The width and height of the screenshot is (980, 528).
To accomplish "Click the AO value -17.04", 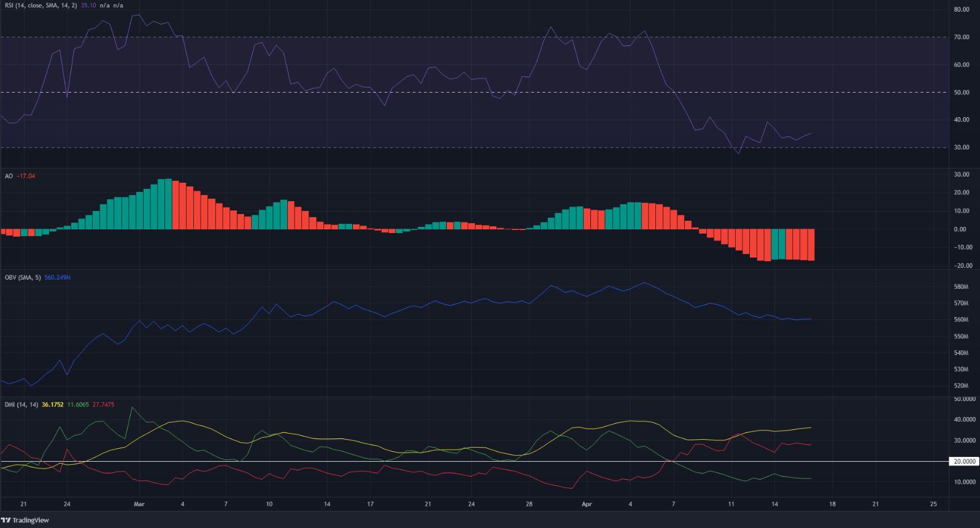I will tap(26, 176).
